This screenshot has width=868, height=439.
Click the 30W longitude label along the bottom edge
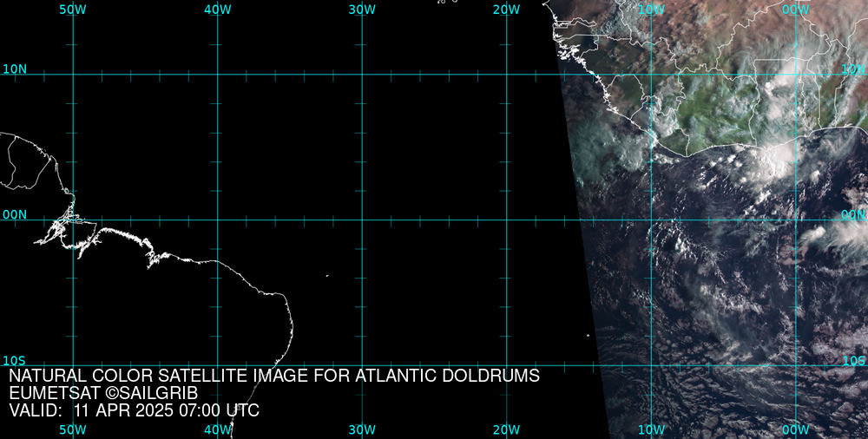coord(362,429)
